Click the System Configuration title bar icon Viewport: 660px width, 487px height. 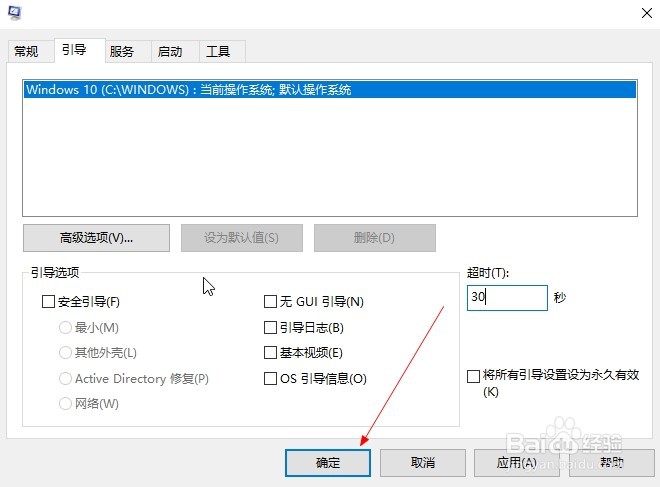coord(15,12)
